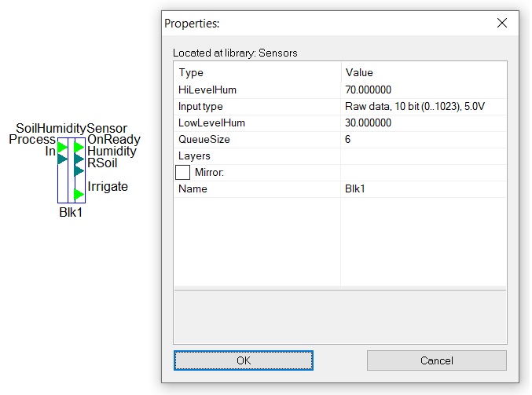Image resolution: width=532 pixels, height=395 pixels.
Task: Close the Properties dialog
Action: (x=502, y=23)
